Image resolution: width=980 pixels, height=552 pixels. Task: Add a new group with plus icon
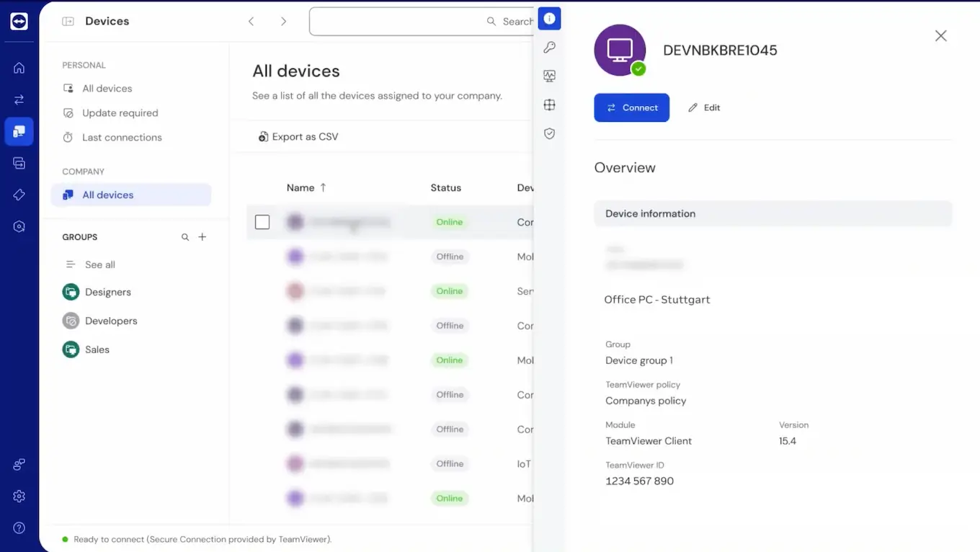pyautogui.click(x=202, y=236)
